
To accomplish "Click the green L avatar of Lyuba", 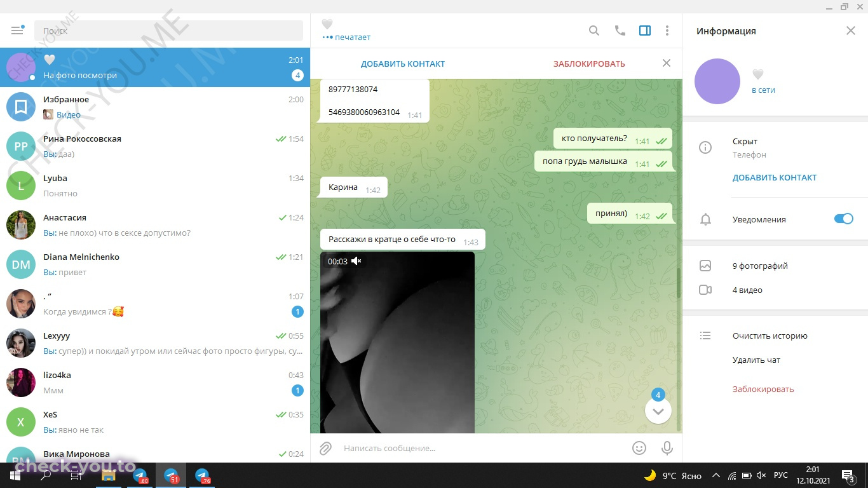I will pyautogui.click(x=21, y=186).
